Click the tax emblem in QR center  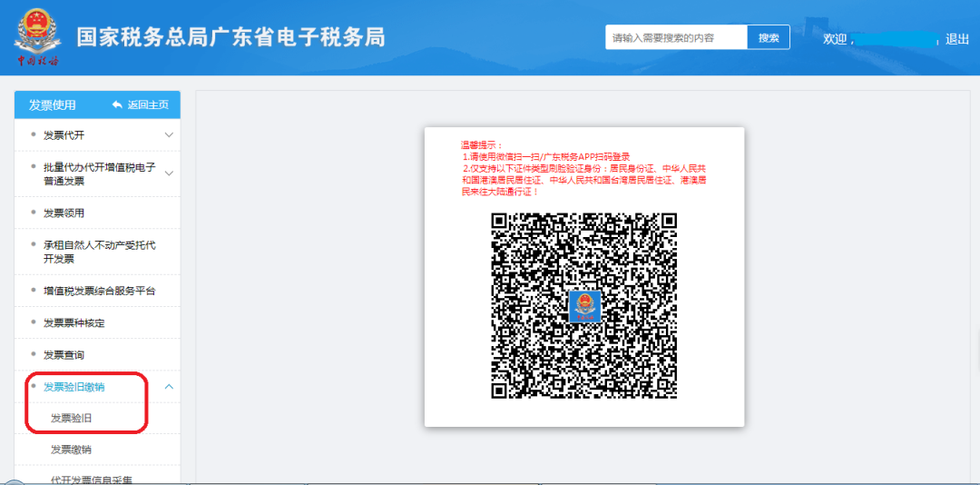click(x=584, y=306)
